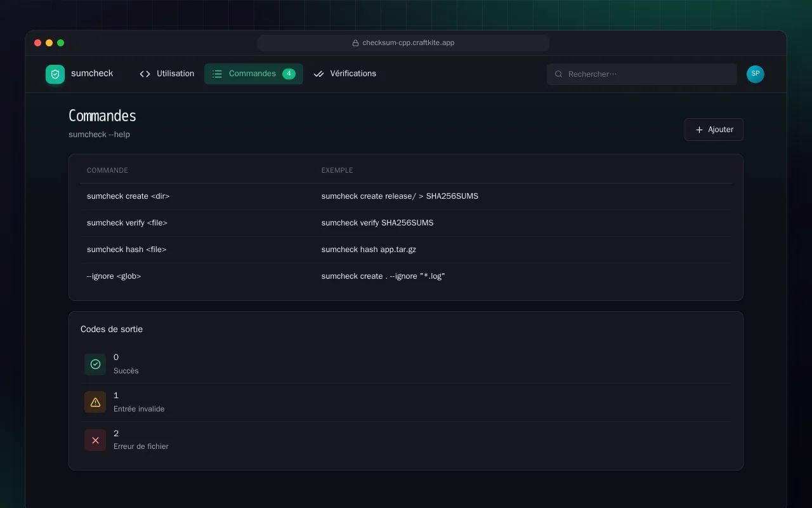Click the checksum-cpp.craftkite.app address bar

pyautogui.click(x=403, y=43)
